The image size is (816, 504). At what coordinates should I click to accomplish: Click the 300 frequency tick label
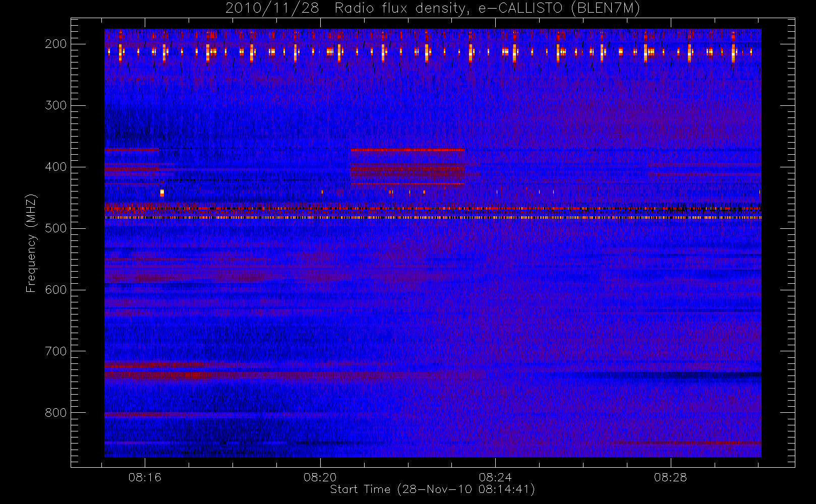pyautogui.click(x=56, y=105)
